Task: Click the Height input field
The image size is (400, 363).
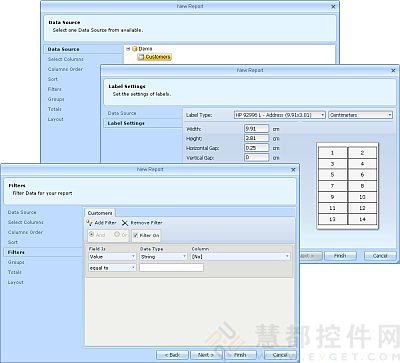Action: pos(256,138)
